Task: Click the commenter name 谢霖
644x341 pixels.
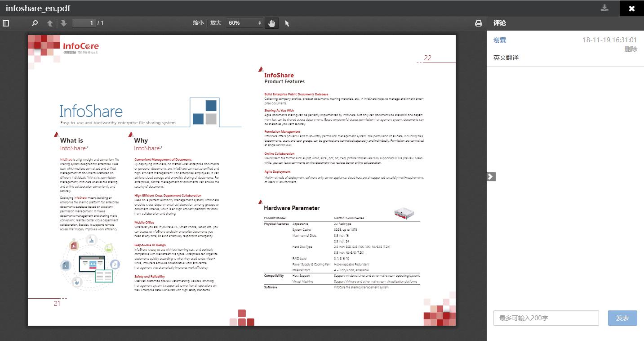Action: coord(500,40)
